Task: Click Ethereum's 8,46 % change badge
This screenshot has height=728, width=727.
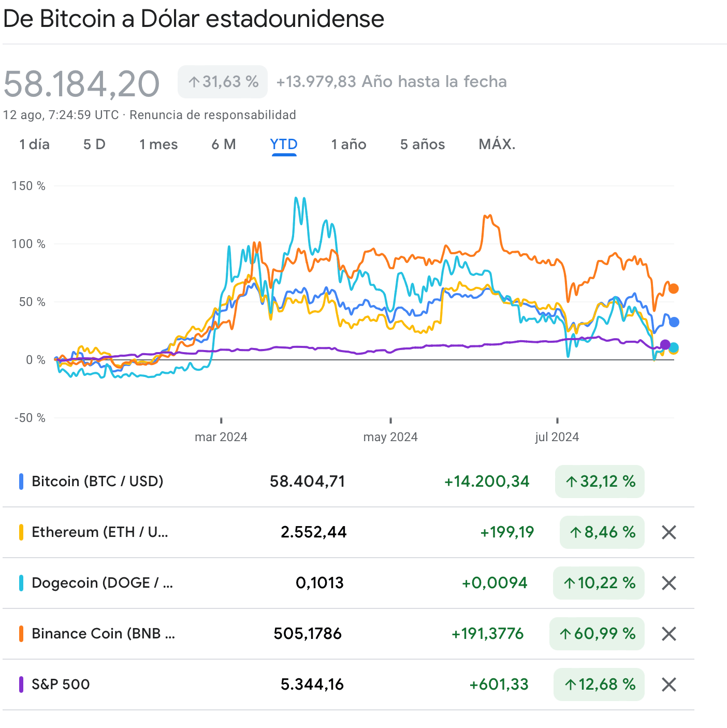Action: click(602, 532)
